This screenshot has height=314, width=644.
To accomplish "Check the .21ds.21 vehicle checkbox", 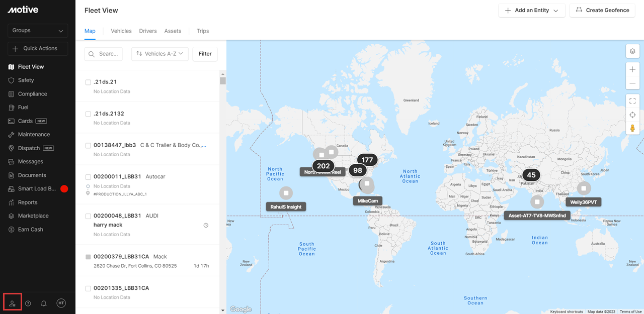I will [88, 82].
